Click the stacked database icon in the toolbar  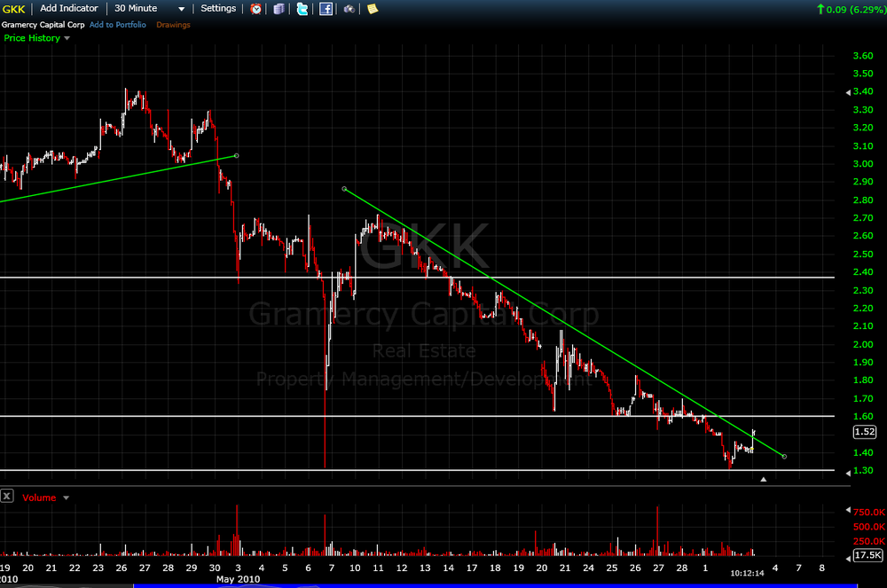[279, 9]
